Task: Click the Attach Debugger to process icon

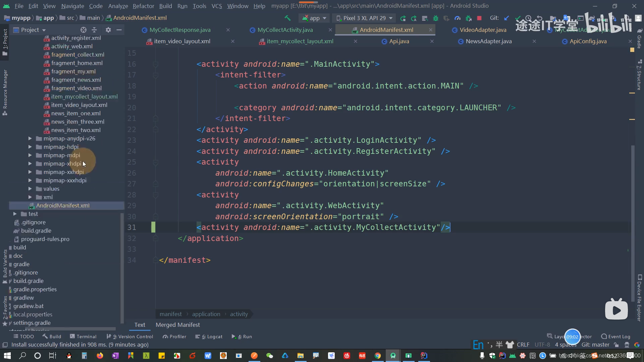Action: coord(469,18)
